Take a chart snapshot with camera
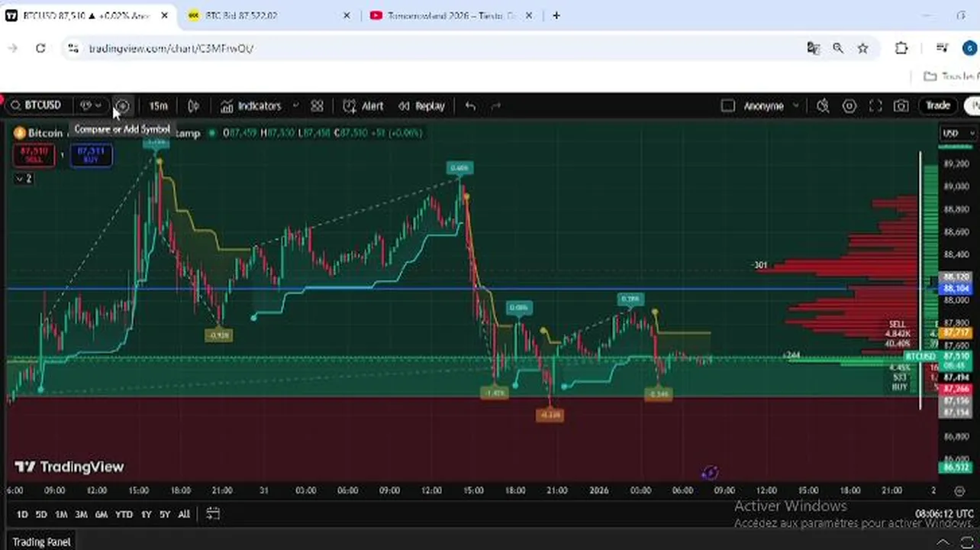This screenshot has height=550, width=980. tap(901, 106)
